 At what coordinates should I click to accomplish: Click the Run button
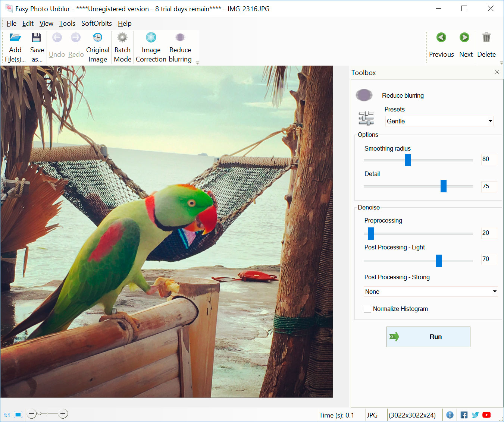428,336
